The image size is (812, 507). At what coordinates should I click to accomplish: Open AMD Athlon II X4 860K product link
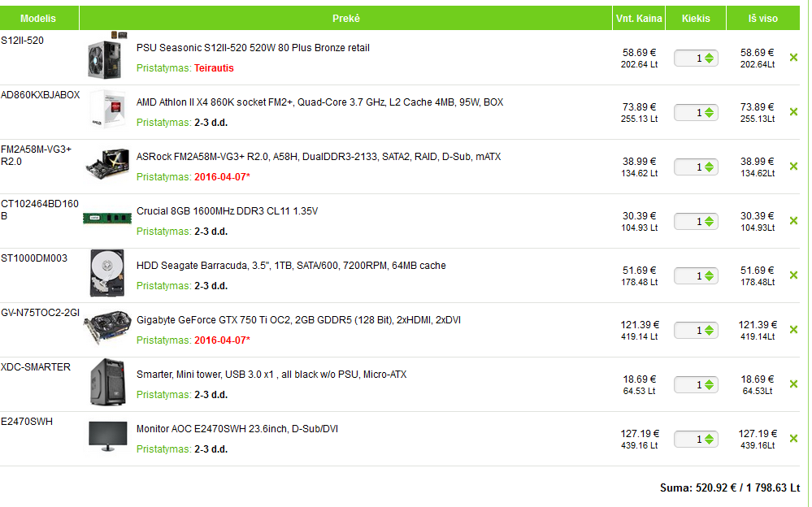coord(319,102)
